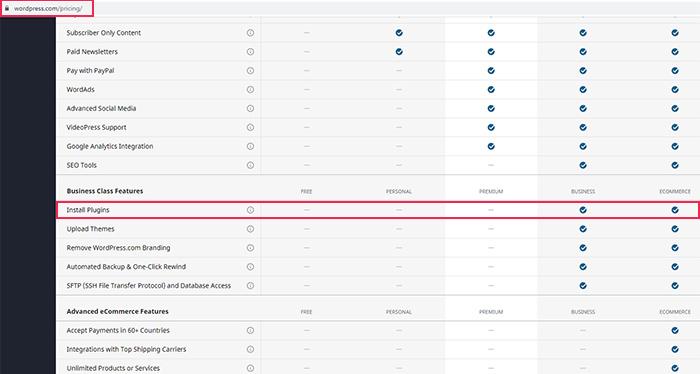This screenshot has width=700, height=374.
Task: Click the Install Plugins info icon
Action: tap(250, 210)
